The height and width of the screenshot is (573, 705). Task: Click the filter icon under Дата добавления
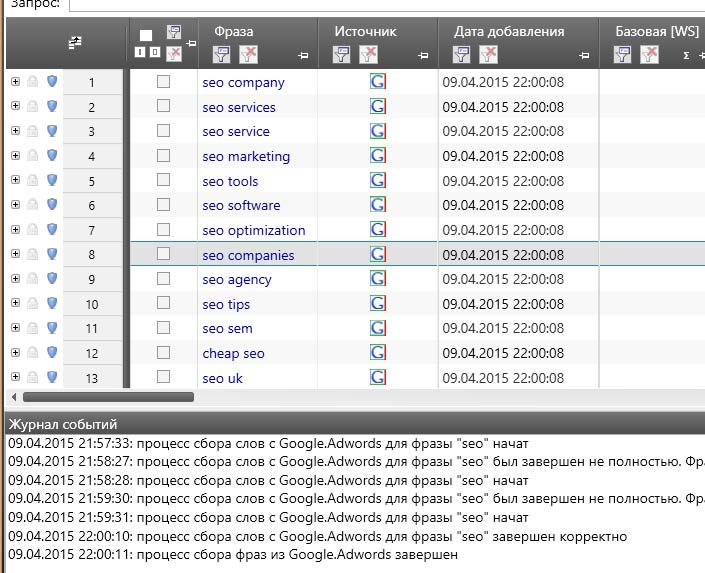[x=461, y=54]
